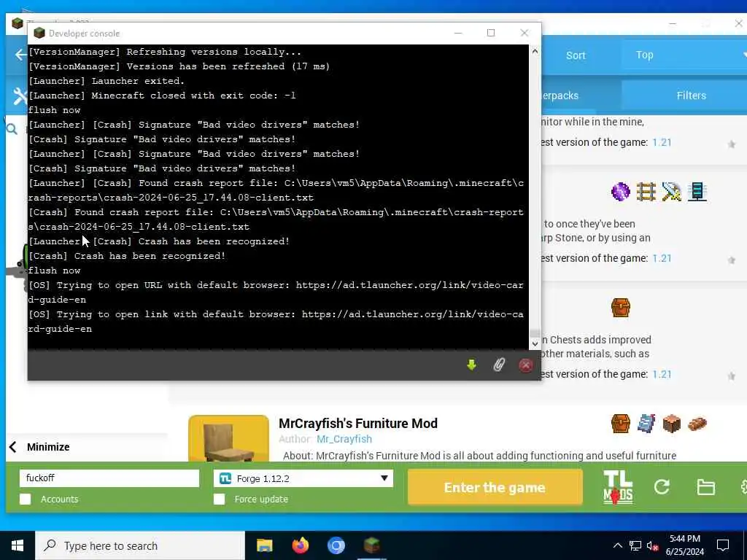Toggle the Accounts checkbox
Viewport: 747px width, 560px height.
click(26, 499)
